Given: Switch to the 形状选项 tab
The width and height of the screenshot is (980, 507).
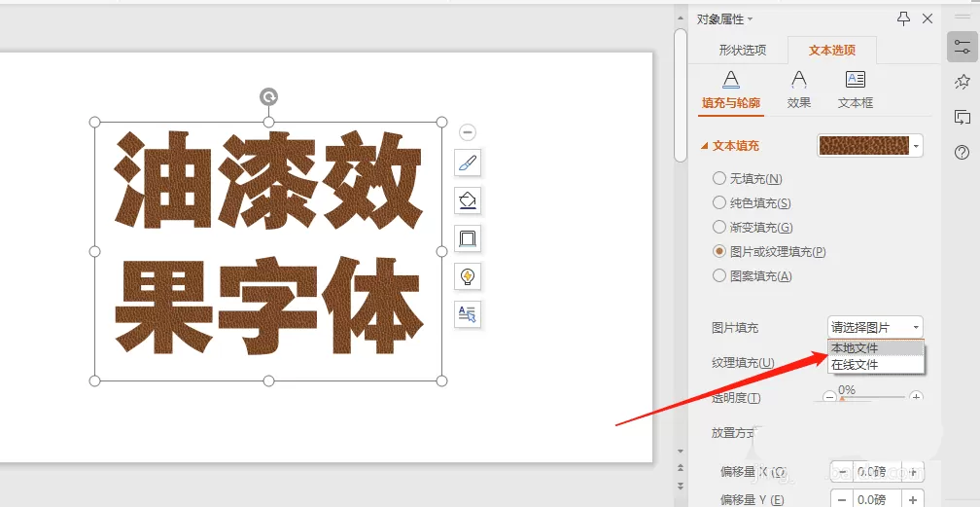Looking at the screenshot, I should click(742, 50).
